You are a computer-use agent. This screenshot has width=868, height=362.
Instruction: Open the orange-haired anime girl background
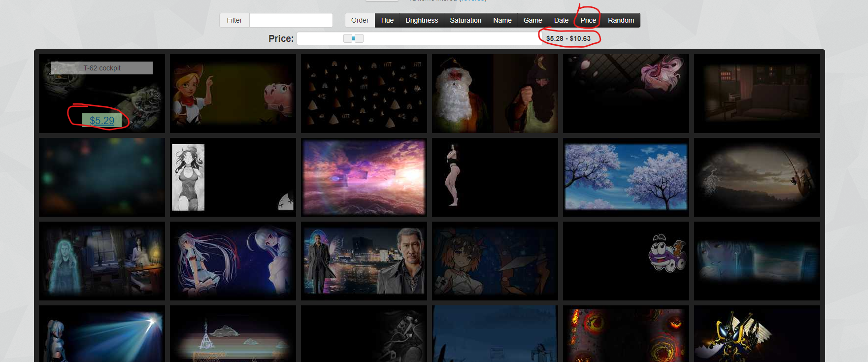click(495, 261)
